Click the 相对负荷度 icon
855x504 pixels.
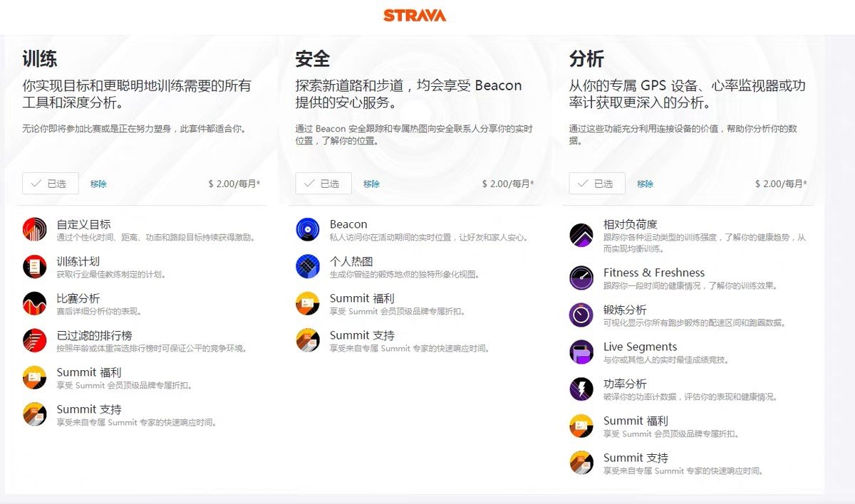point(581,235)
